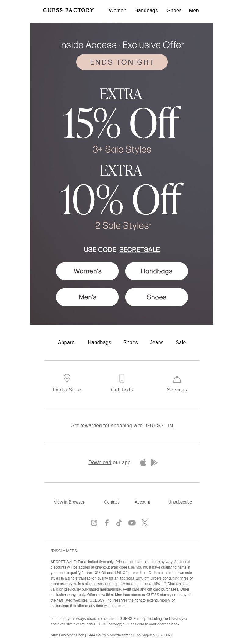Select Women in the top navigation
Viewport: 244px width, 644px height.
point(118,10)
